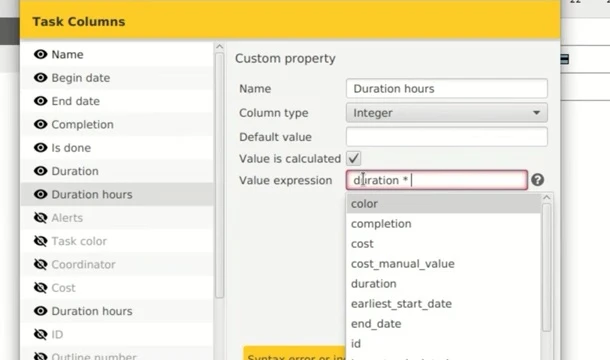Choose color from autocomplete list

click(443, 204)
